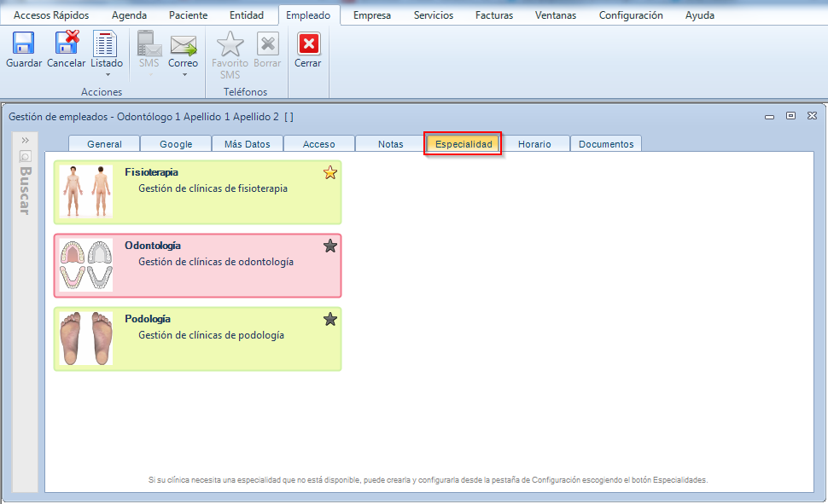Open the Agenda ribbon tab
The height and width of the screenshot is (504, 828).
129,15
